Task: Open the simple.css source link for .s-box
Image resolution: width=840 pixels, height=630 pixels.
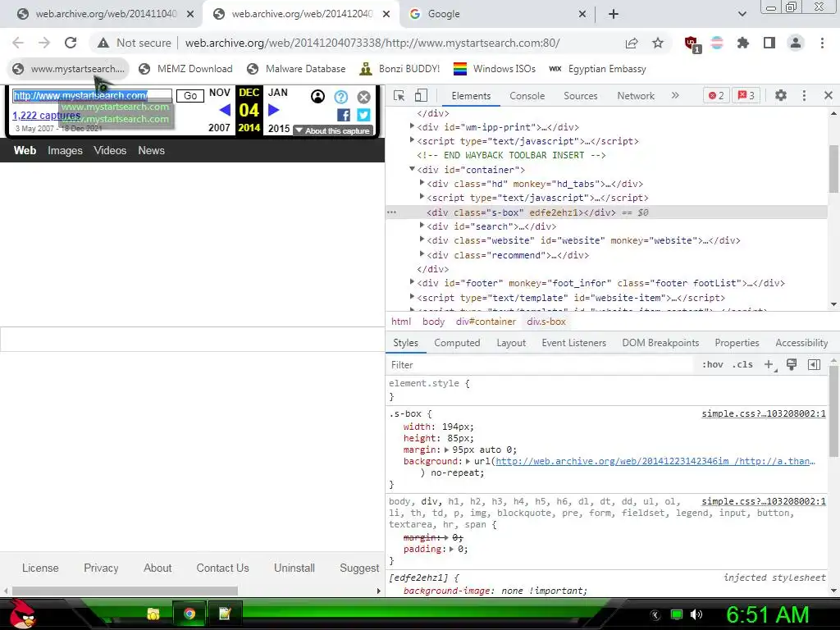Action: 764,413
